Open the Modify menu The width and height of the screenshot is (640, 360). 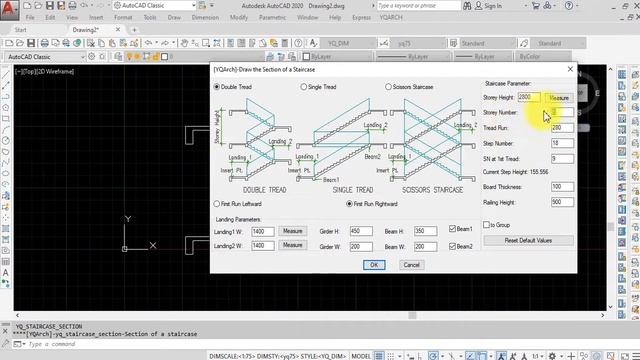(x=239, y=18)
